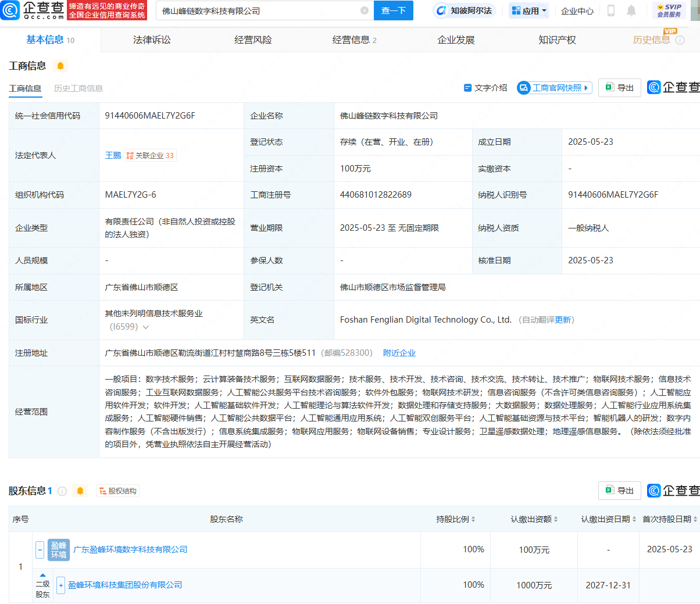700x604 pixels.
Task: Select 组织机构代码 value MAEL7Y2G-6
Action: pyautogui.click(x=130, y=195)
